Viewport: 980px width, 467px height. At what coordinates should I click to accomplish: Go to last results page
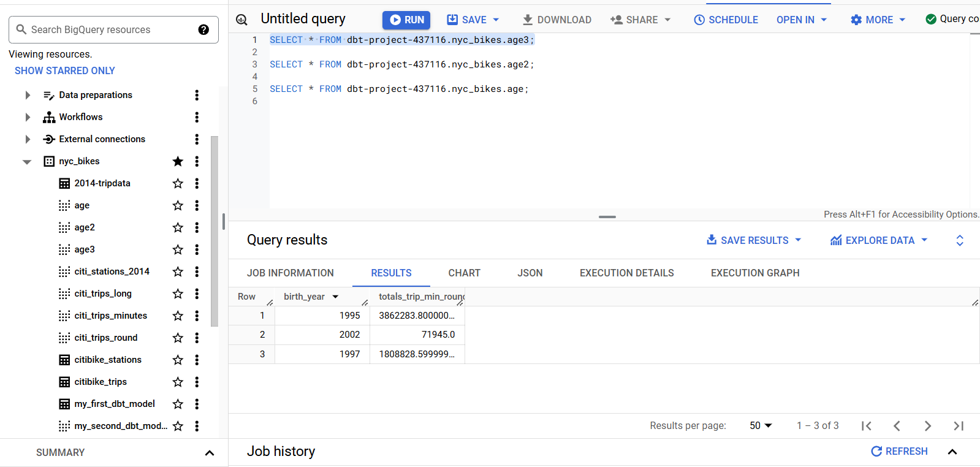pyautogui.click(x=959, y=425)
